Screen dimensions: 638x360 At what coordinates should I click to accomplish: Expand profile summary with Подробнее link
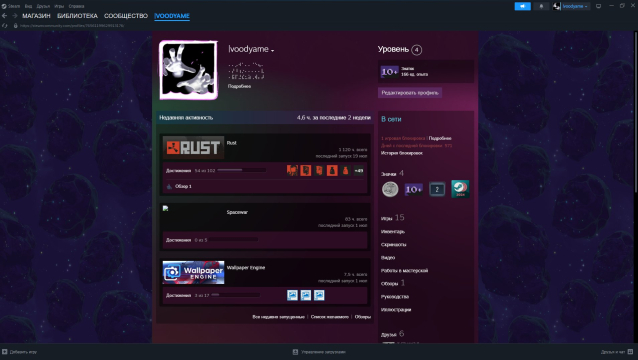pos(239,86)
